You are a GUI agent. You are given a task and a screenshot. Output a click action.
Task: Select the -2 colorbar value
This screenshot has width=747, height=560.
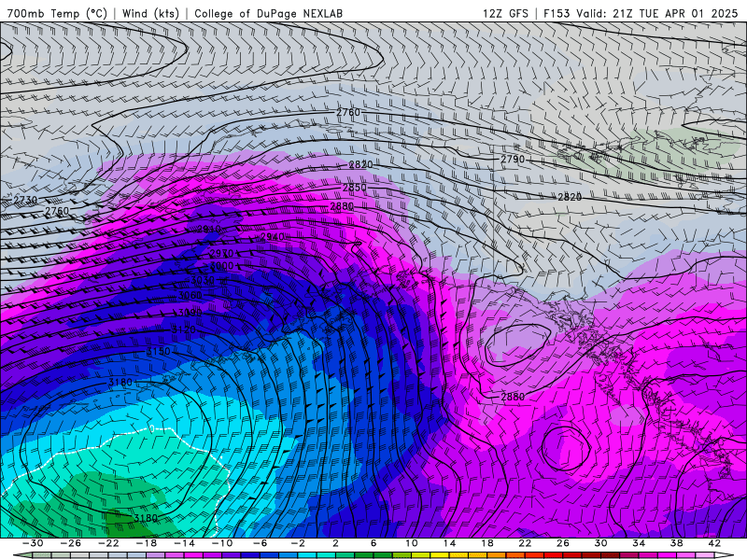pyautogui.click(x=298, y=543)
